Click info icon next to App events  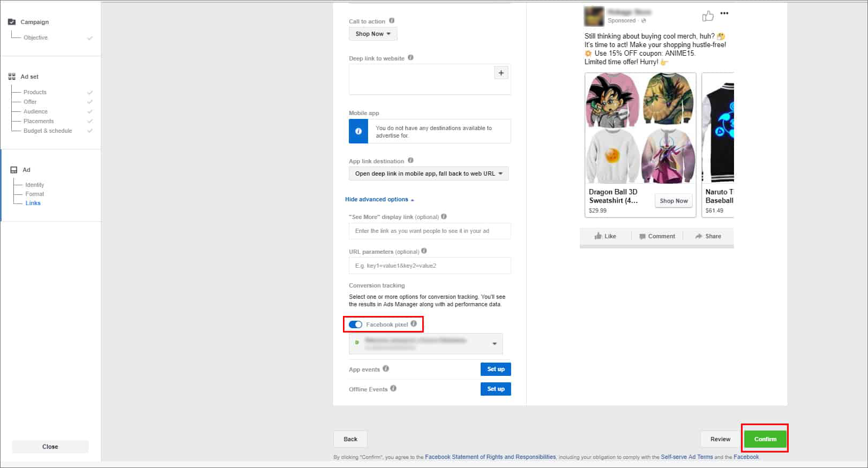[x=386, y=369]
